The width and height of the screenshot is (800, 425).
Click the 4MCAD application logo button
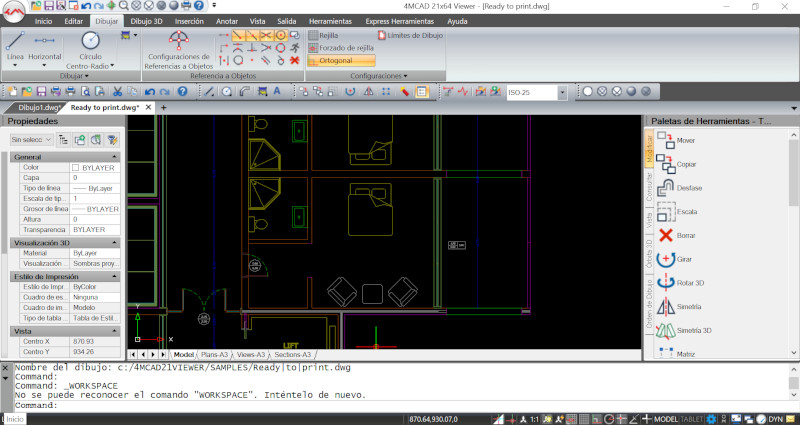(x=14, y=12)
